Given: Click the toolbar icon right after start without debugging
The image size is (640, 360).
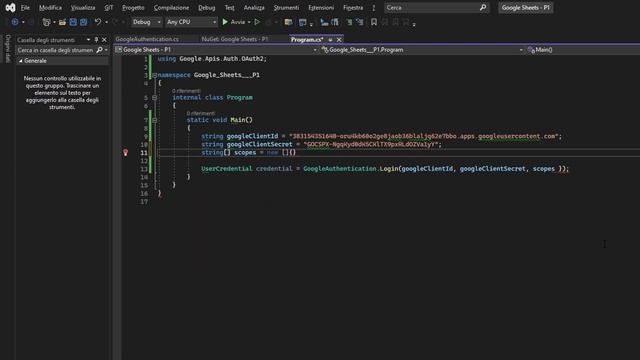Looking at the screenshot, I should click(268, 22).
